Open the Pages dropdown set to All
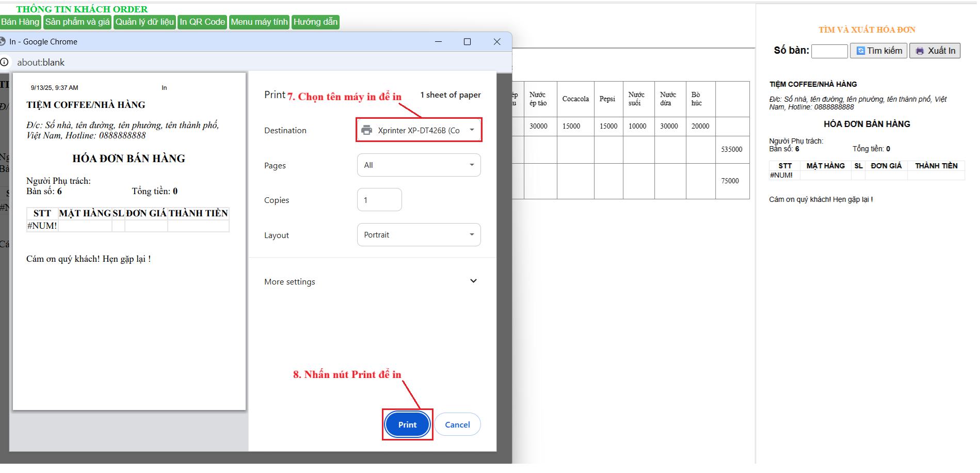980x473 pixels. pos(419,165)
